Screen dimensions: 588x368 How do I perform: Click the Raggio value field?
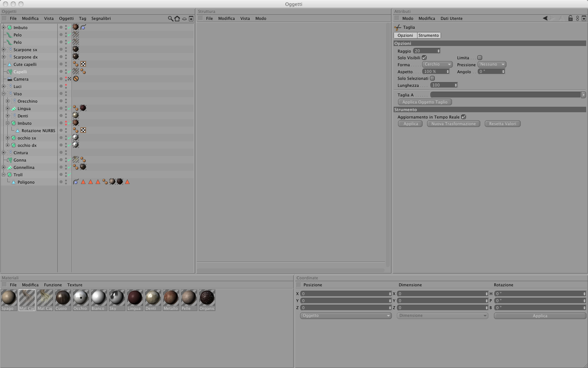pos(427,51)
